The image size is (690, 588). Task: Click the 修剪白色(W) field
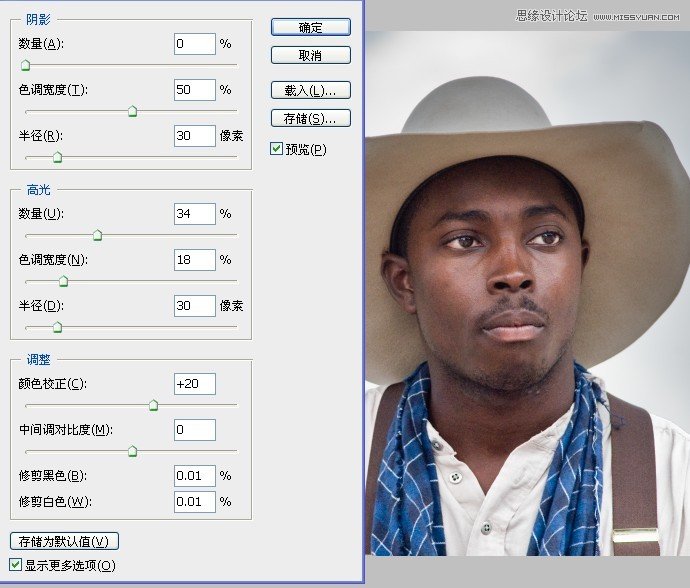195,502
